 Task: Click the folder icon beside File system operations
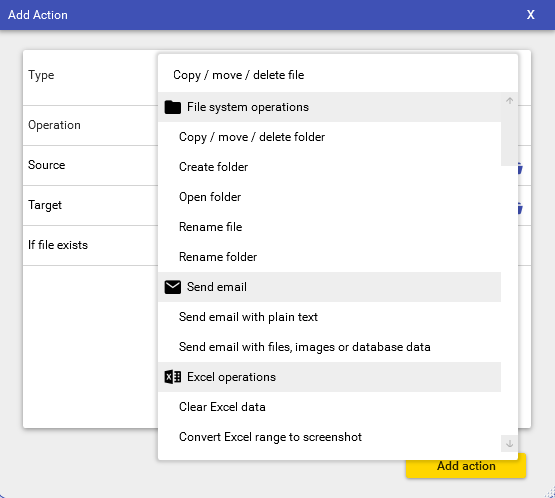(173, 107)
